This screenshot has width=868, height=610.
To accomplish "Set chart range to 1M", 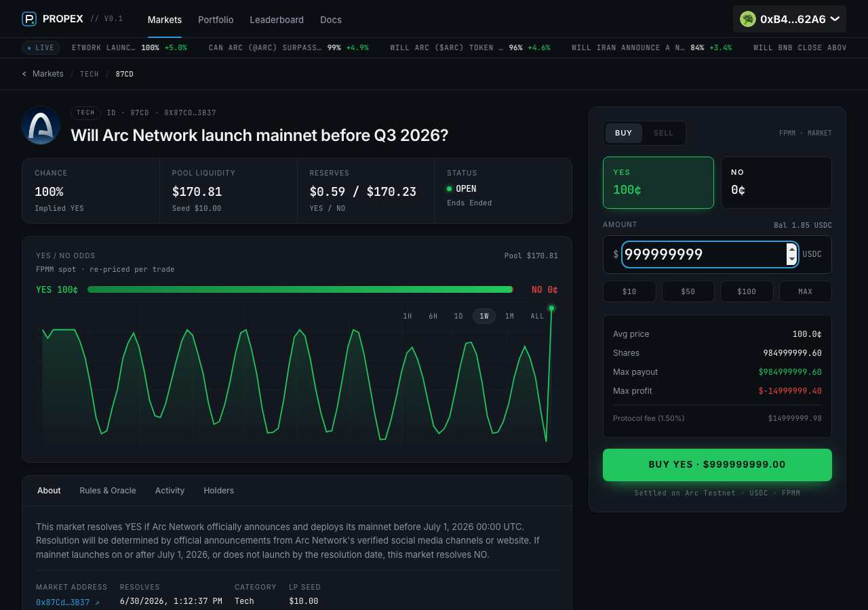I will [510, 317].
